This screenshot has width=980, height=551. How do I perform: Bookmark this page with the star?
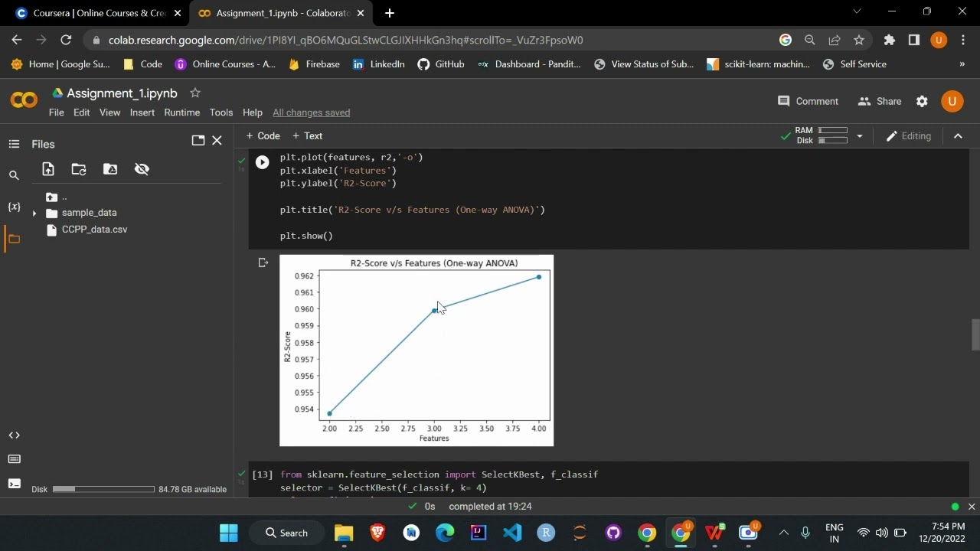click(858, 40)
